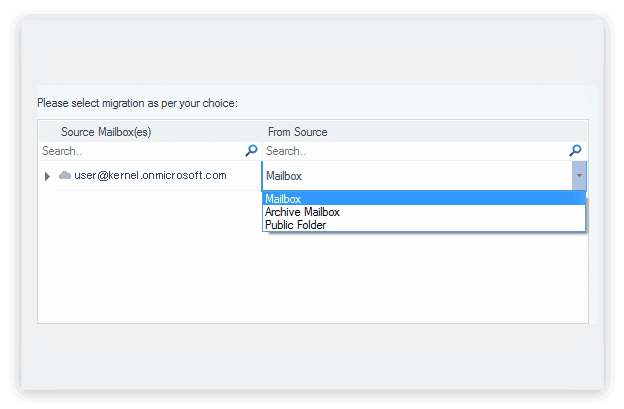Click the cloud icon beside user@kernel.onmicrosoft.com

coord(65,175)
